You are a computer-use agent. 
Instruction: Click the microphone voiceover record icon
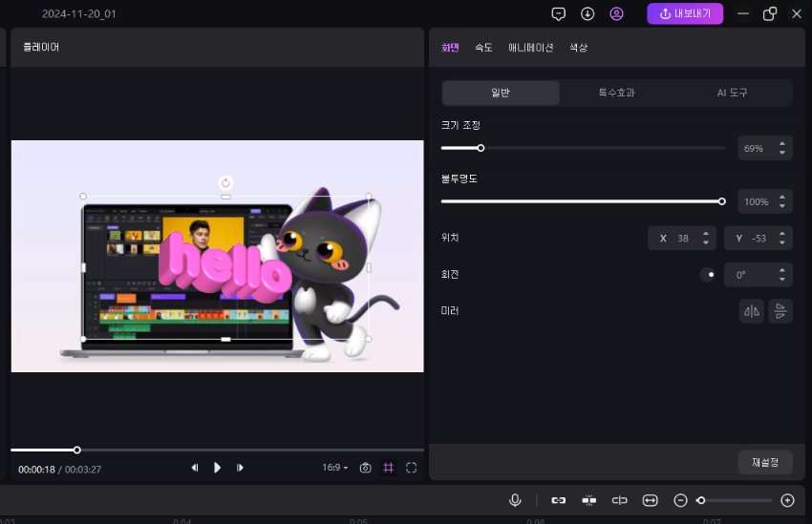point(515,500)
